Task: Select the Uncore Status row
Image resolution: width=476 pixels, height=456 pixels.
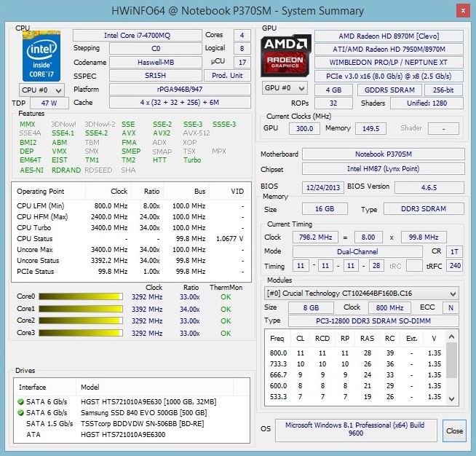Action: pos(130,261)
